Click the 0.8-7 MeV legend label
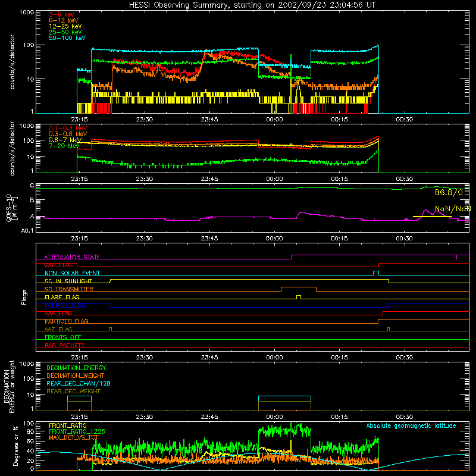The width and height of the screenshot is (476, 476). pyautogui.click(x=65, y=140)
